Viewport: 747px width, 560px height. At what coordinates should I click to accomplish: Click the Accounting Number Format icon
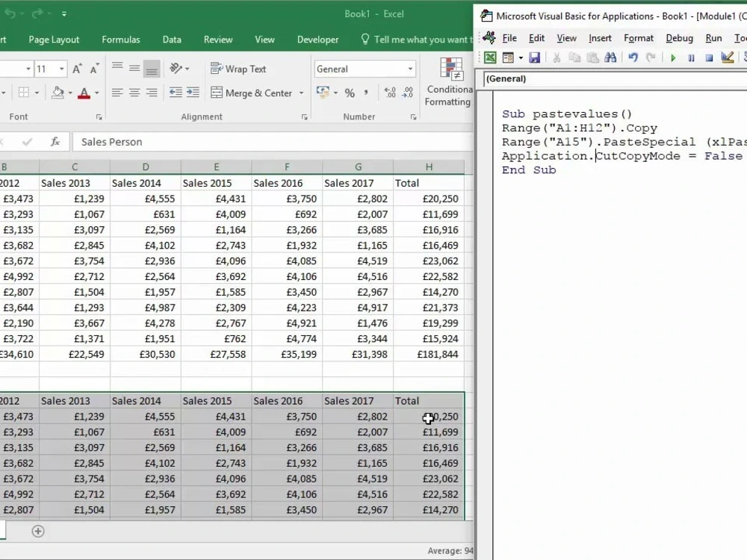point(323,93)
